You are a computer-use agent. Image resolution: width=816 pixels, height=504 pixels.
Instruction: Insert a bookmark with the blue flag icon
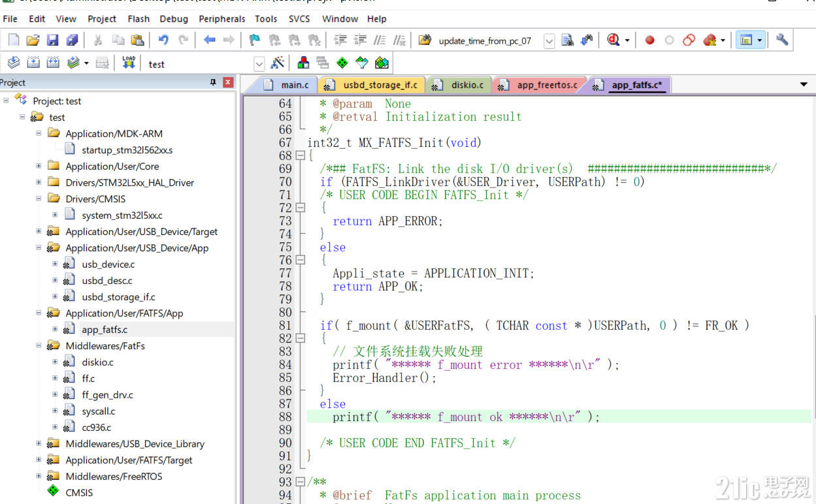(x=255, y=40)
